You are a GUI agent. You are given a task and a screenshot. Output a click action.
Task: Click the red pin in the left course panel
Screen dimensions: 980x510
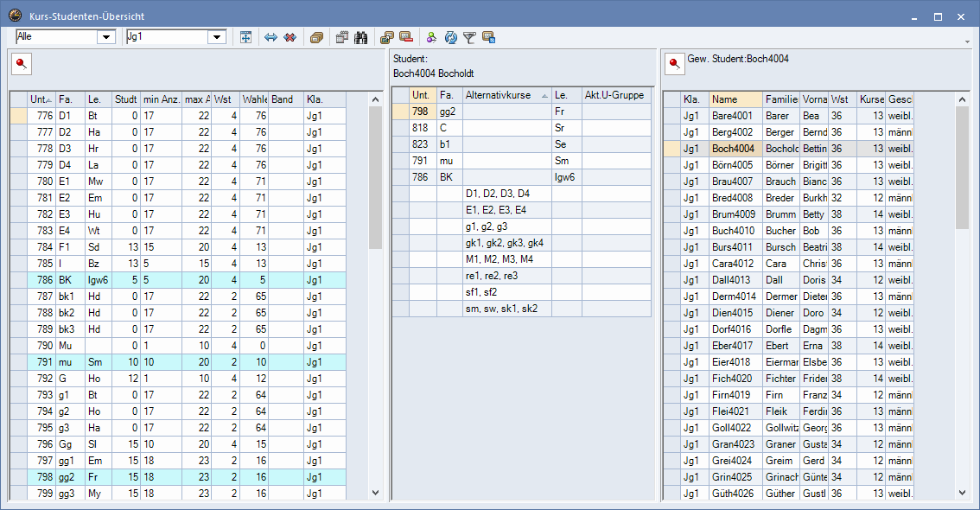(22, 63)
